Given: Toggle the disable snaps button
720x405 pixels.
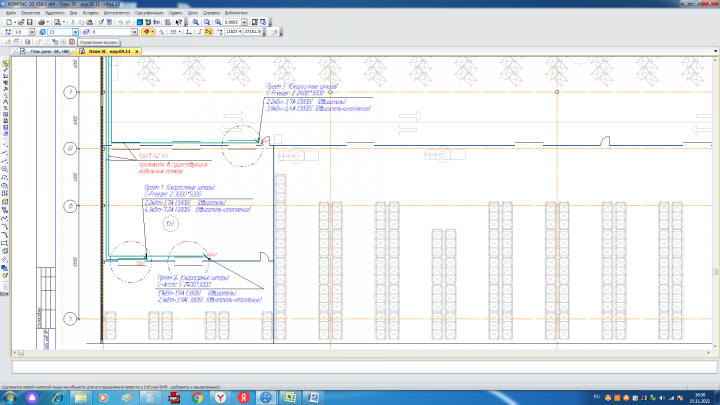Looking at the screenshot, I should point(161,32).
